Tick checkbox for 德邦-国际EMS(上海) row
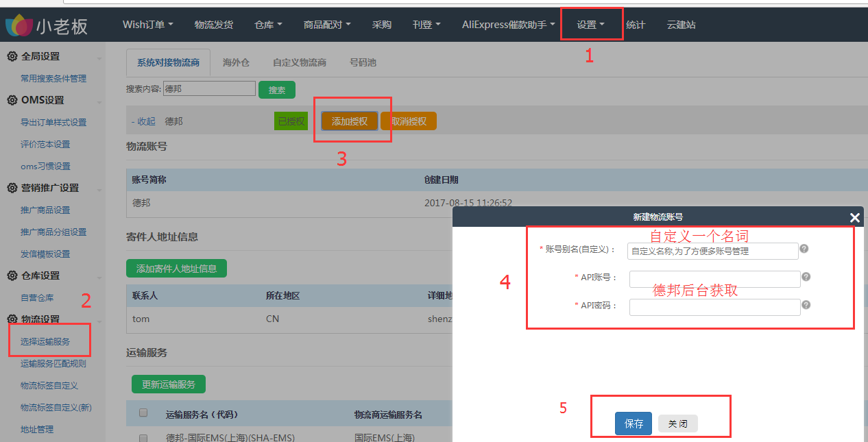The height and width of the screenshot is (442, 868). coord(143,438)
